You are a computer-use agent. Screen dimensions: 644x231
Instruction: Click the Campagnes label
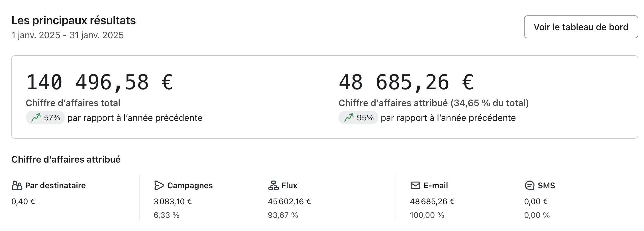[190, 185]
